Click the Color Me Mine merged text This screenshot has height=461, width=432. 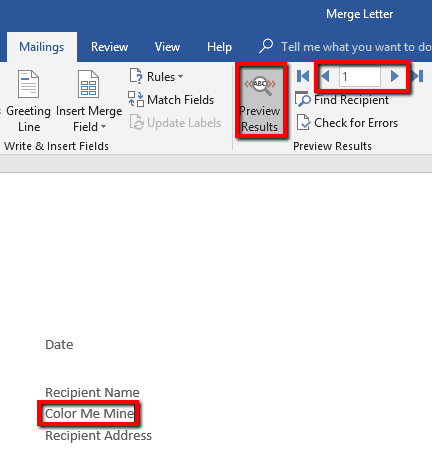pos(89,414)
